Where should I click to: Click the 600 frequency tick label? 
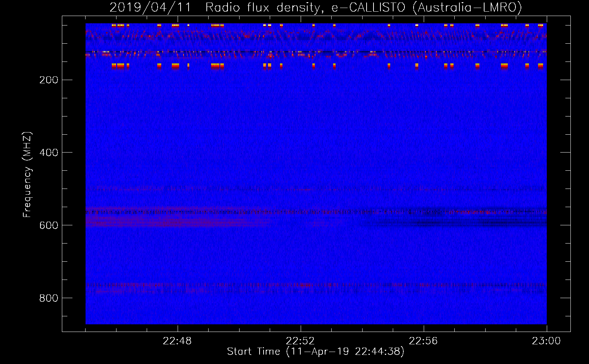[49, 225]
